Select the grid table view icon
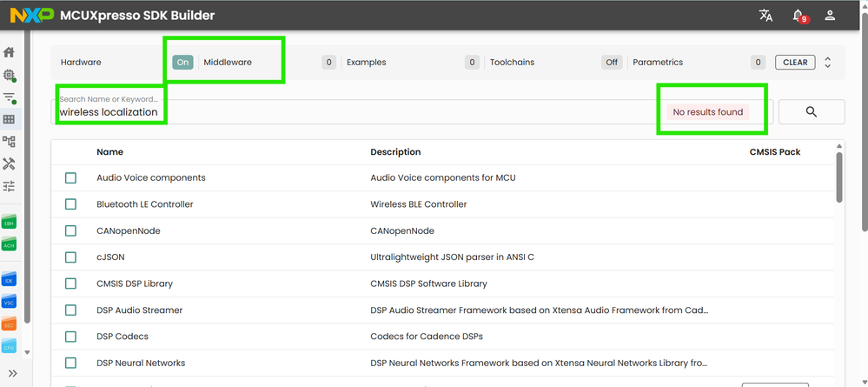868x387 pixels. tap(9, 119)
